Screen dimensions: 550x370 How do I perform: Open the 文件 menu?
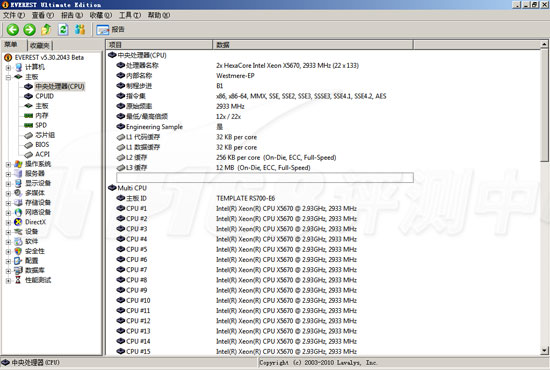[14, 15]
